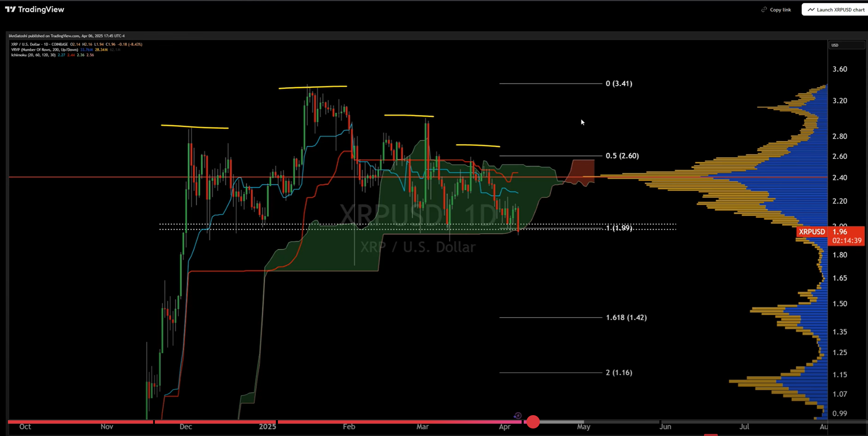868x436 pixels.
Task: Select the 2025 label on the time axis
Action: click(x=267, y=427)
